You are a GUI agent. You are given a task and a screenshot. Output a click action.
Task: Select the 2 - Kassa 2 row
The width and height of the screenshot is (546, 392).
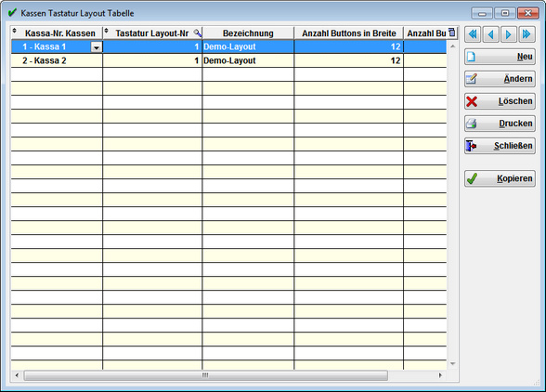coord(228,60)
